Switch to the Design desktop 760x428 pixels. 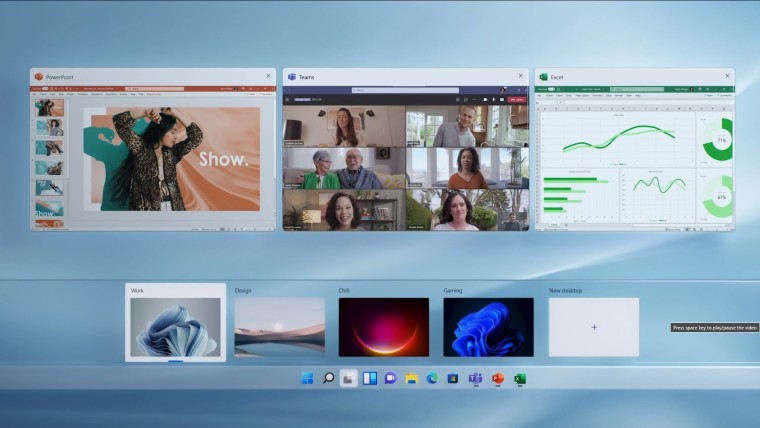(x=279, y=327)
